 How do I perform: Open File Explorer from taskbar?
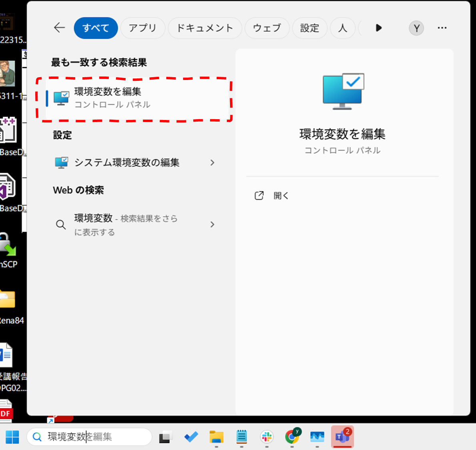coord(216,437)
